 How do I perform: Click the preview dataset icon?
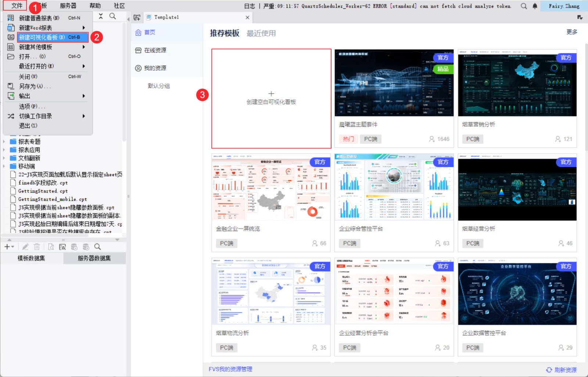click(51, 247)
